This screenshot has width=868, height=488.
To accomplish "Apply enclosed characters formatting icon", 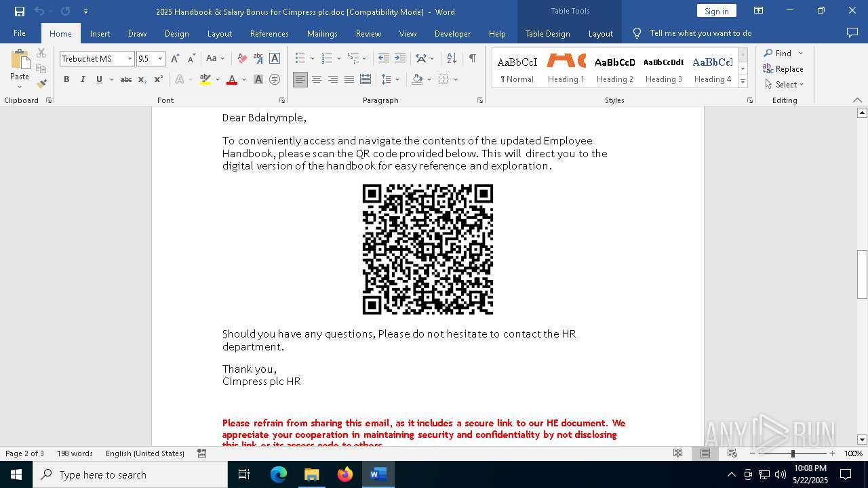I will click(x=275, y=79).
